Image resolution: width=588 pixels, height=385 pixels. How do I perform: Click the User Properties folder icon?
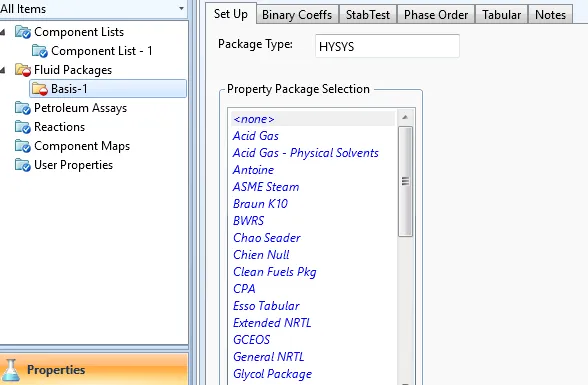point(23,165)
